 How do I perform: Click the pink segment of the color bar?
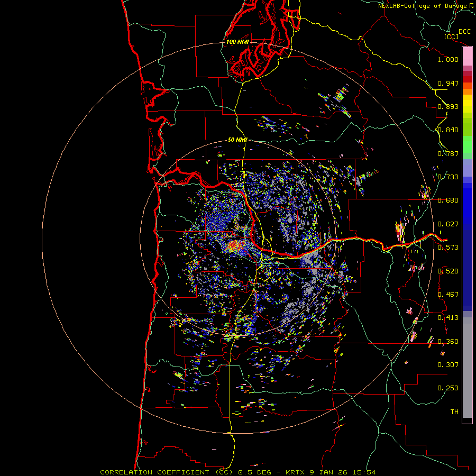click(467, 57)
